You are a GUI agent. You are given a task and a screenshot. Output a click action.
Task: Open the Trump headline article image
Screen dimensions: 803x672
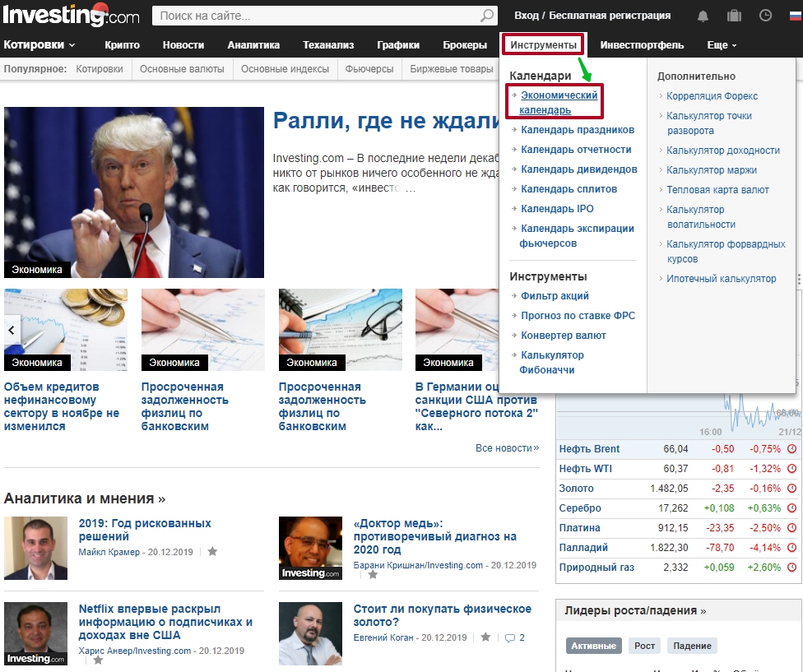(134, 192)
